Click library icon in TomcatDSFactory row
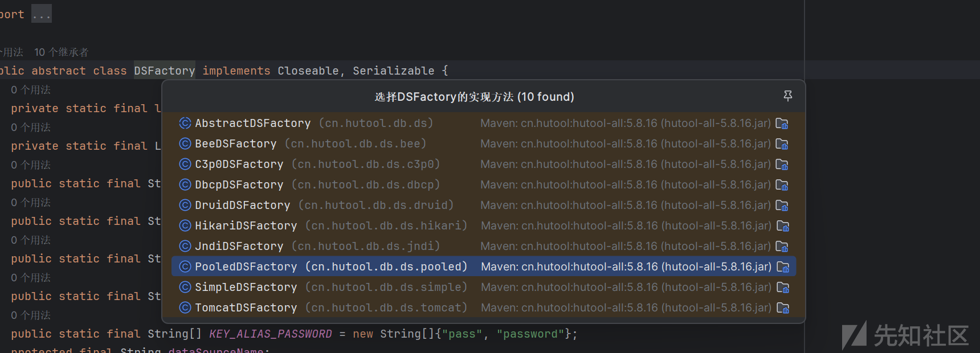The width and height of the screenshot is (980, 353). coord(783,308)
